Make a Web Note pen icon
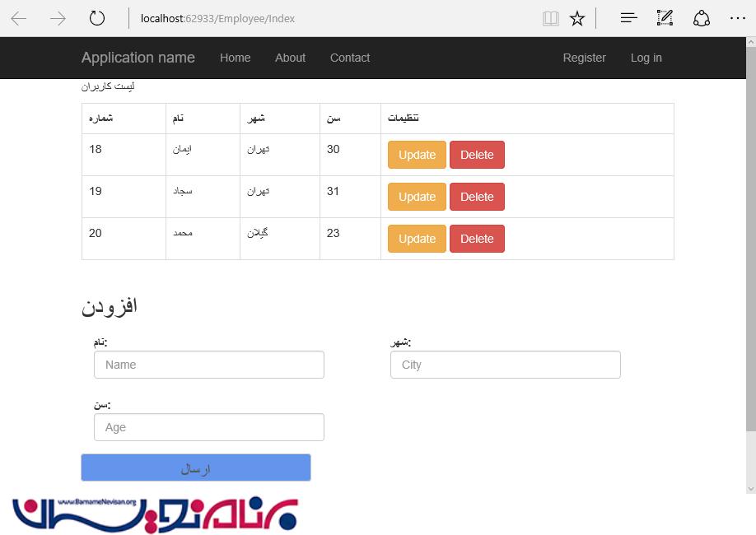This screenshot has height=535, width=756. tap(665, 18)
